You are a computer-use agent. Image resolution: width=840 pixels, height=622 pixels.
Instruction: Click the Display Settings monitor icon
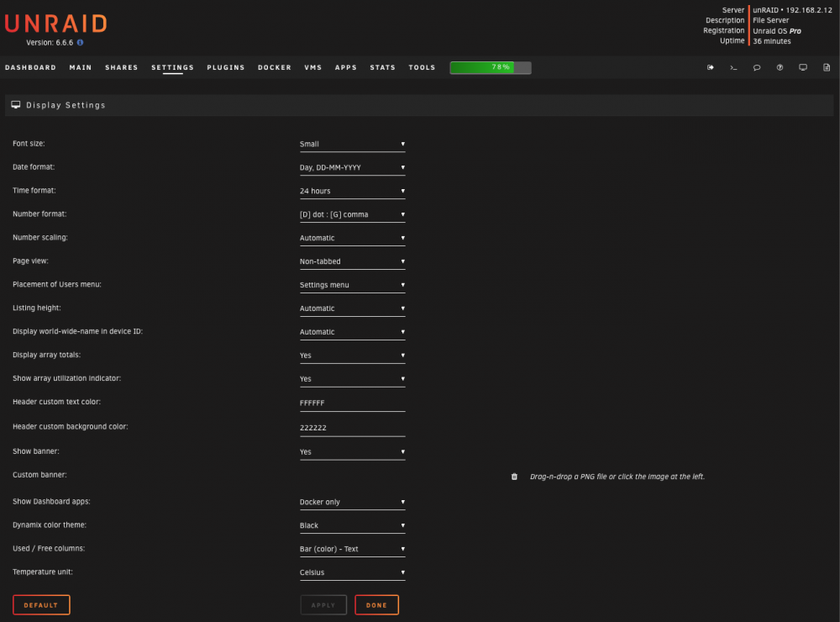pyautogui.click(x=16, y=105)
